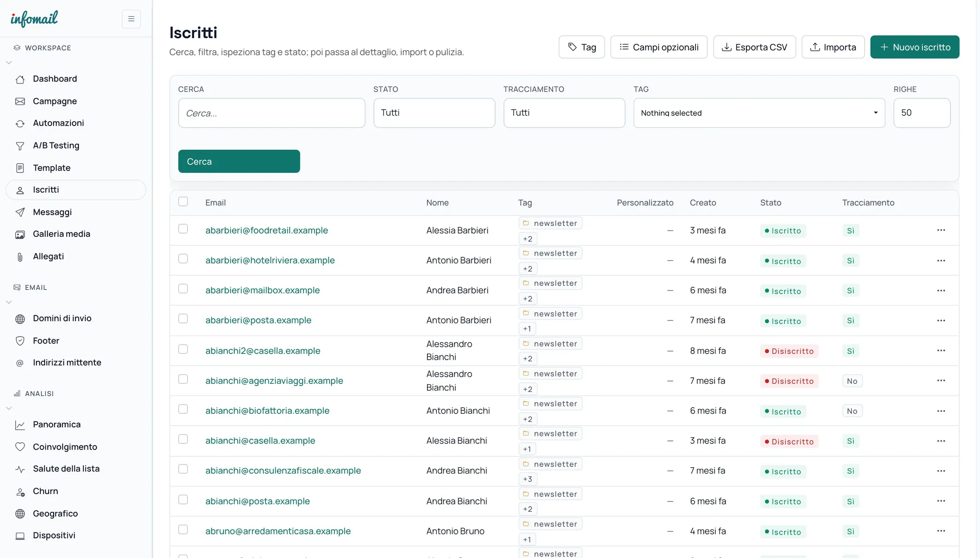Open the Stato filter dropdown
The width and height of the screenshot is (980, 558).
click(434, 113)
